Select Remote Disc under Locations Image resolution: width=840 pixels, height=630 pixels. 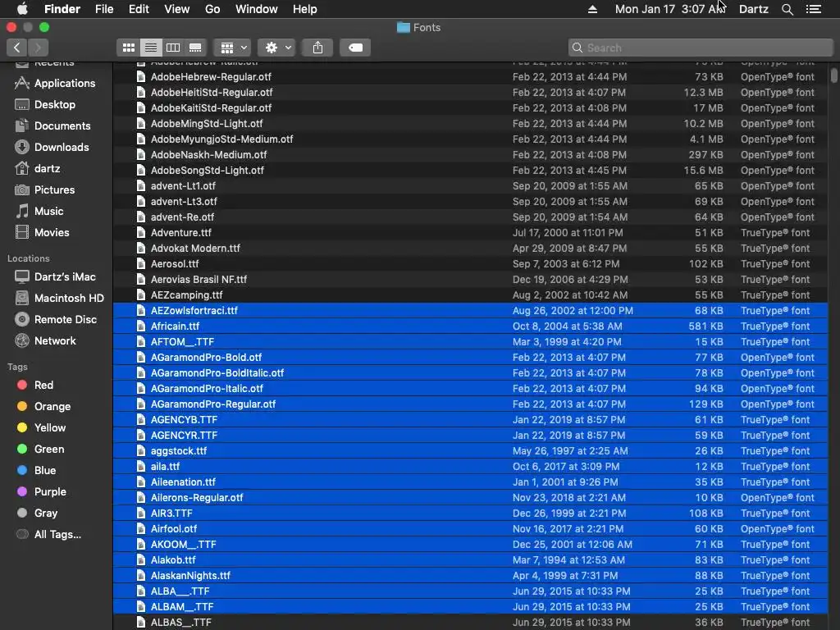(57, 320)
